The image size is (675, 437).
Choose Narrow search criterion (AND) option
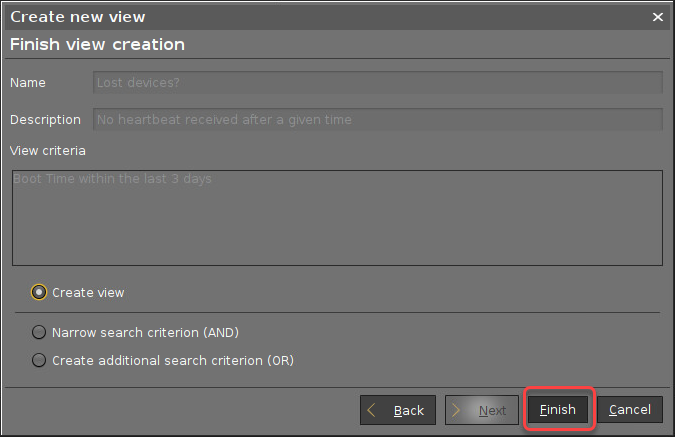click(39, 332)
